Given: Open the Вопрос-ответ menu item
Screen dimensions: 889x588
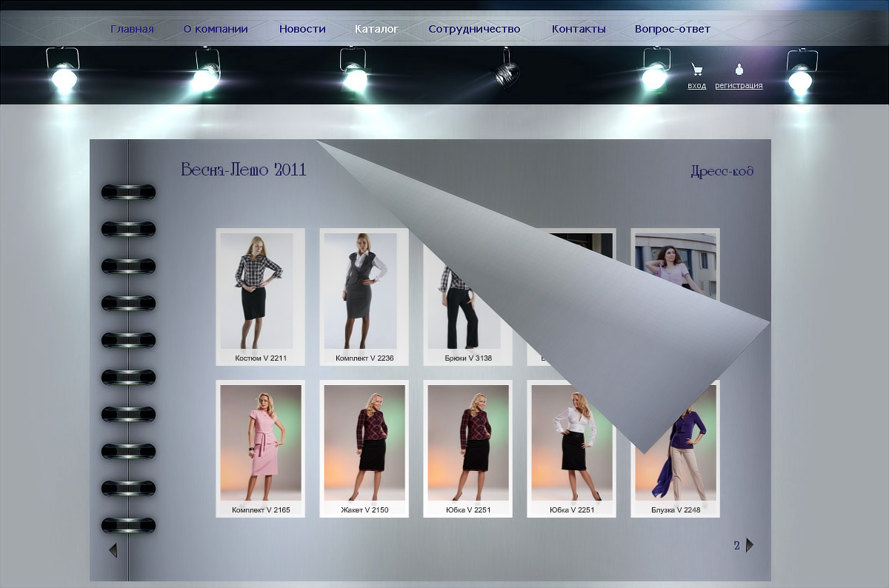Looking at the screenshot, I should [672, 29].
